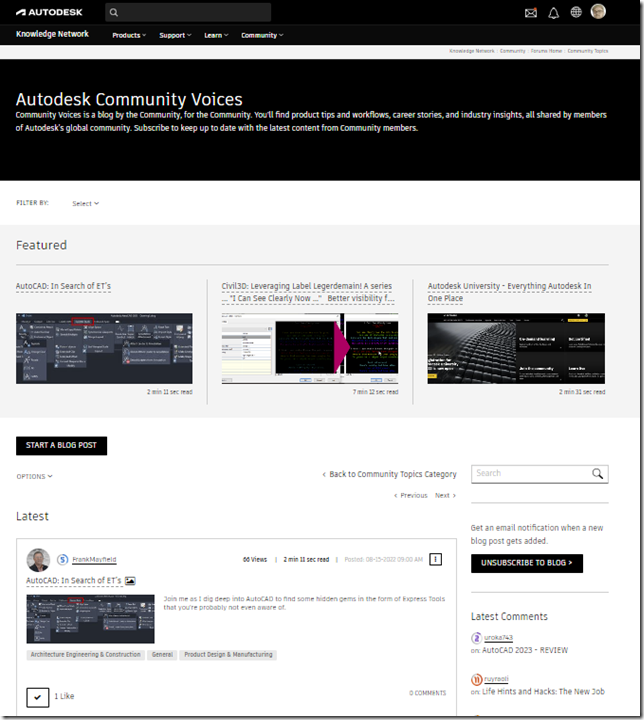The height and width of the screenshot is (720, 644).
Task: Click Start a Blog Post button
Action: [62, 445]
